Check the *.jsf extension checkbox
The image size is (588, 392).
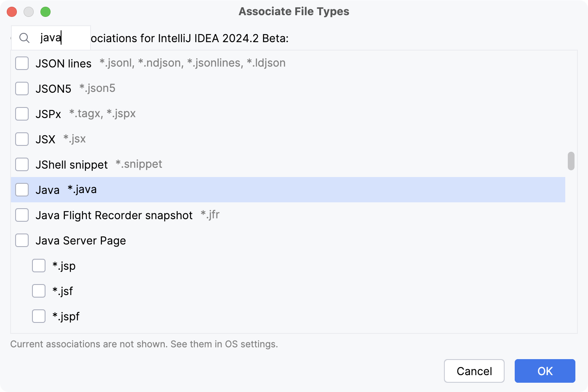(x=39, y=291)
